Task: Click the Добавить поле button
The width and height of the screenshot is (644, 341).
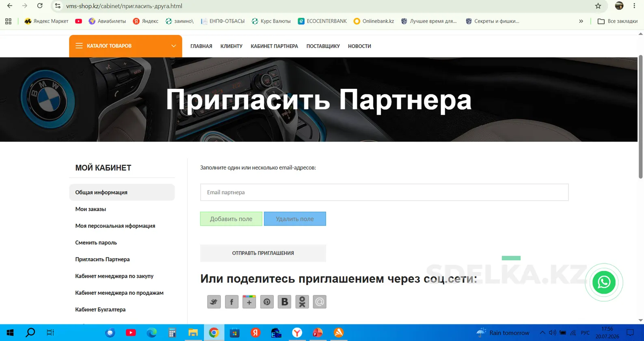Action: [231, 219]
